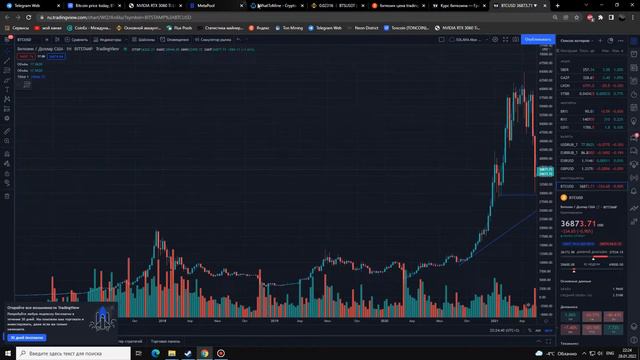
Task: Select the patterns drawing tool icon
Action: coord(7,99)
